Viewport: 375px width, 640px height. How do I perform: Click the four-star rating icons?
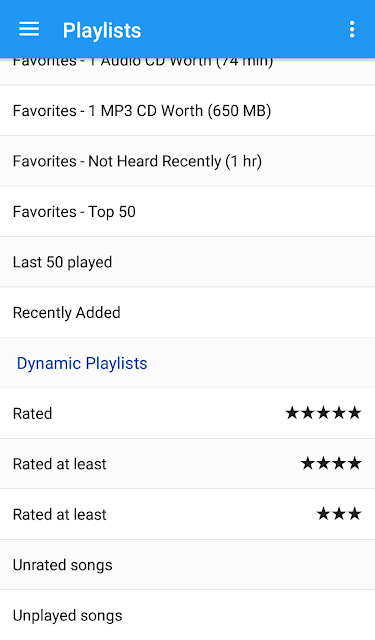point(331,463)
